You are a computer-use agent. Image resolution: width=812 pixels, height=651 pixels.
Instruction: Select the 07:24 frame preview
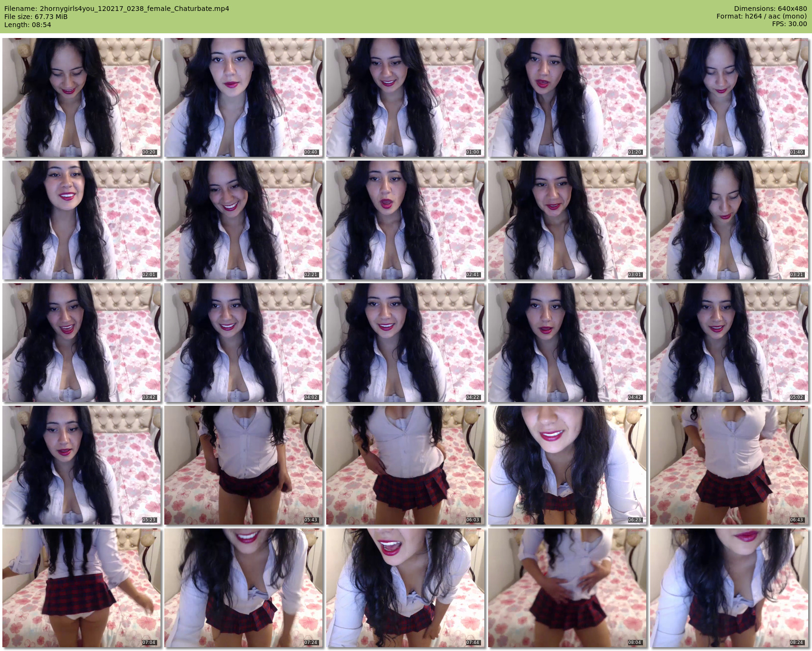(x=244, y=588)
